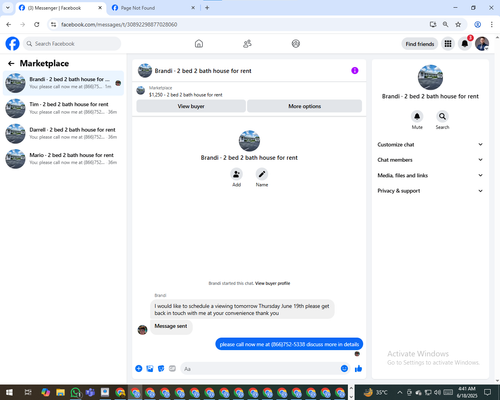Open Chrome profile icon in toolbar
Viewport: 500px width, 400px height.
[x=478, y=24]
